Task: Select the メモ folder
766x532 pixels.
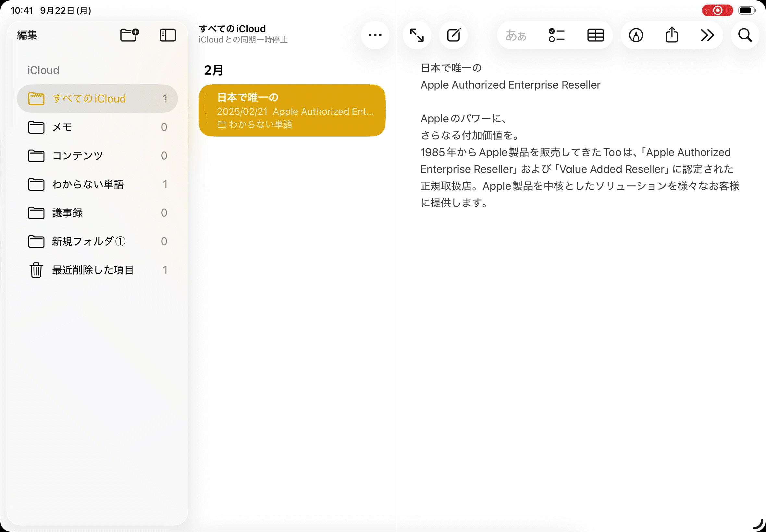Action: pyautogui.click(x=97, y=127)
